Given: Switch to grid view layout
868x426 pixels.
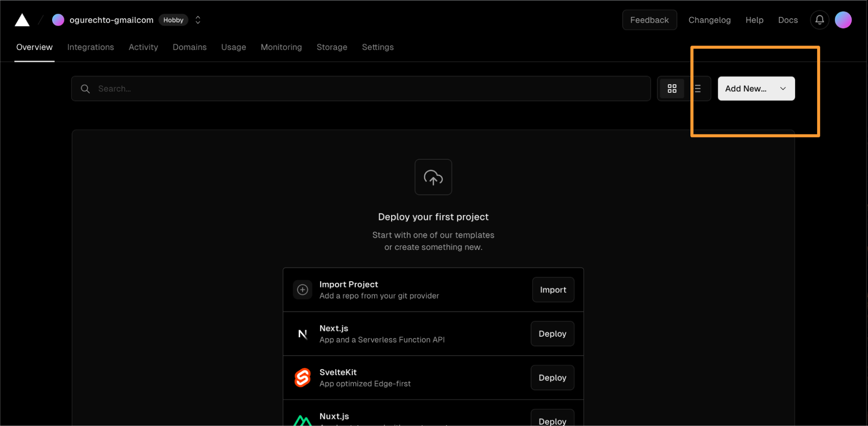Looking at the screenshot, I should (x=672, y=88).
